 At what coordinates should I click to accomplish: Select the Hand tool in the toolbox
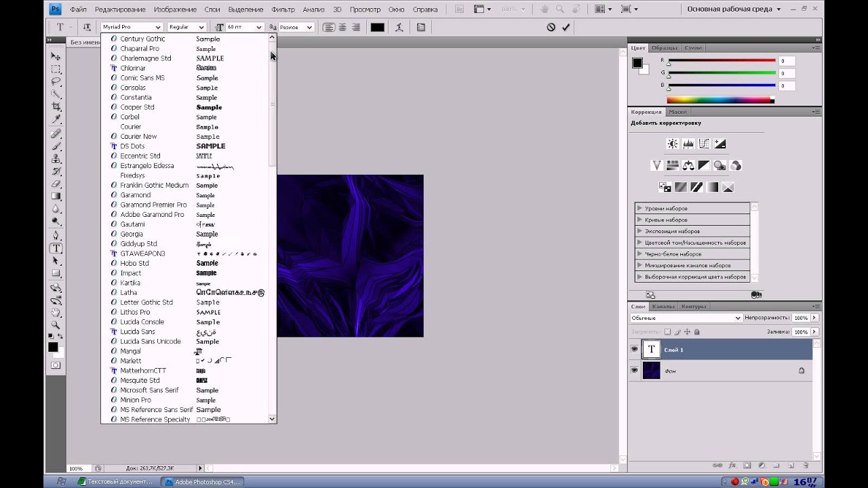coord(56,312)
